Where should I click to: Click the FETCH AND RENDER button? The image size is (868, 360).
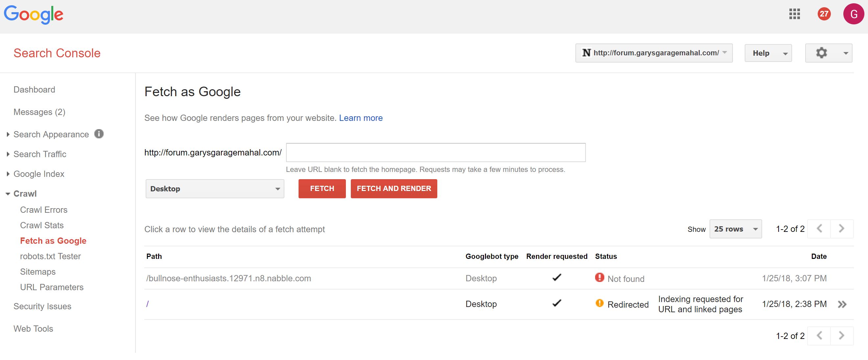[x=394, y=189]
